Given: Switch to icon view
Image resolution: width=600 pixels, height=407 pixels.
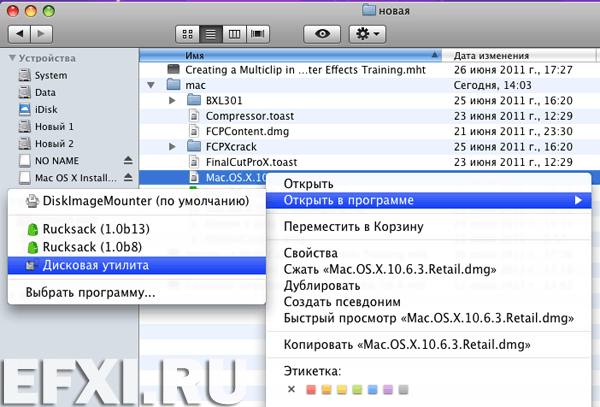Looking at the screenshot, I should pos(188,34).
